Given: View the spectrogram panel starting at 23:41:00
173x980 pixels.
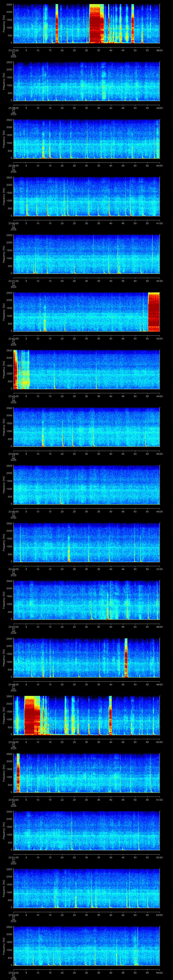Looking at the screenshot, I should point(86,254).
